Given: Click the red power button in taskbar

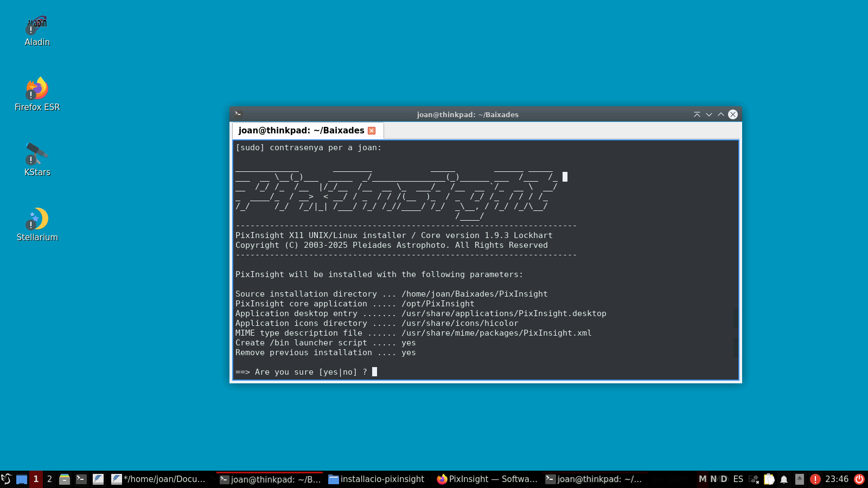Looking at the screenshot, I should [x=859, y=479].
